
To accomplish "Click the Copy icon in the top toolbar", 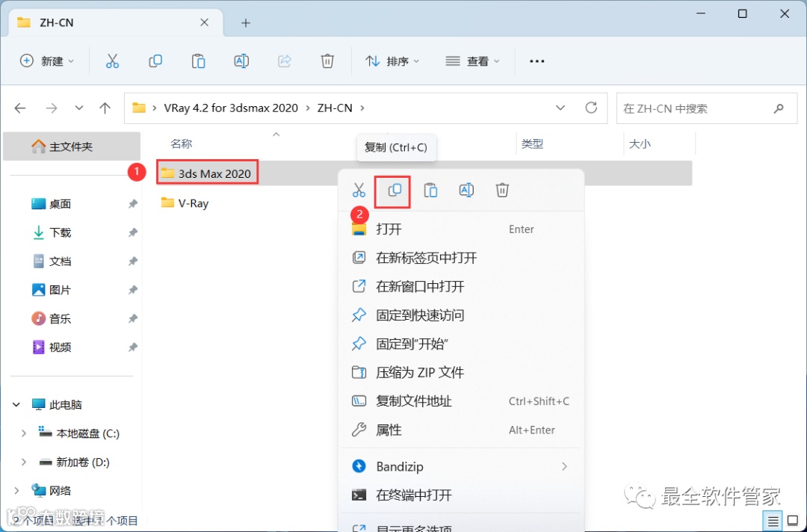I will [x=155, y=61].
